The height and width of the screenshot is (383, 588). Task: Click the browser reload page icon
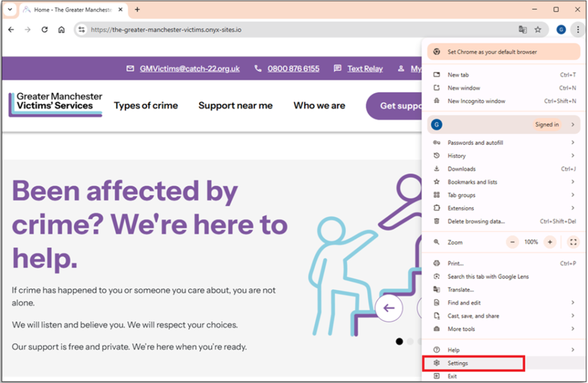click(x=44, y=30)
